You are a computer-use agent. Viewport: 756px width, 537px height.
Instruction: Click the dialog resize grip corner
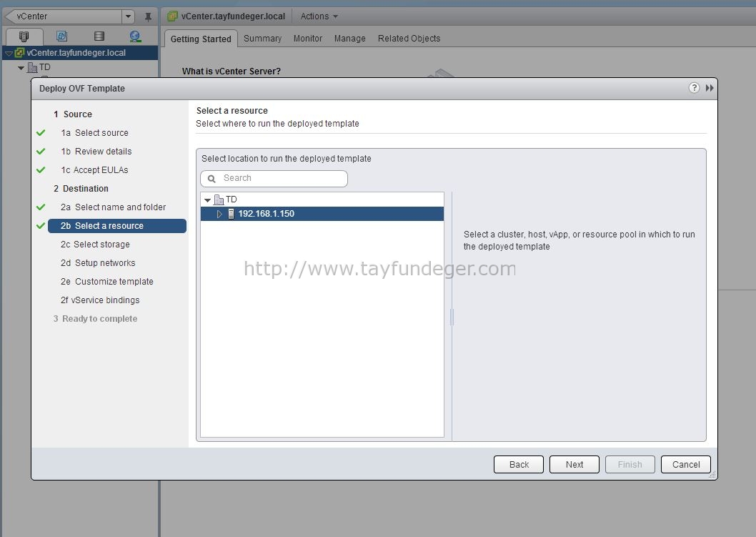tap(712, 475)
